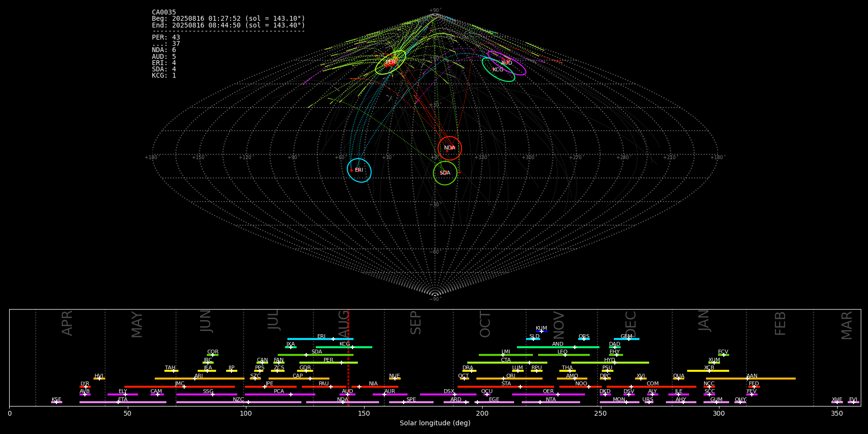Select the ORI shower bar in the timeline
The width and height of the screenshot is (868, 434).
click(x=509, y=379)
